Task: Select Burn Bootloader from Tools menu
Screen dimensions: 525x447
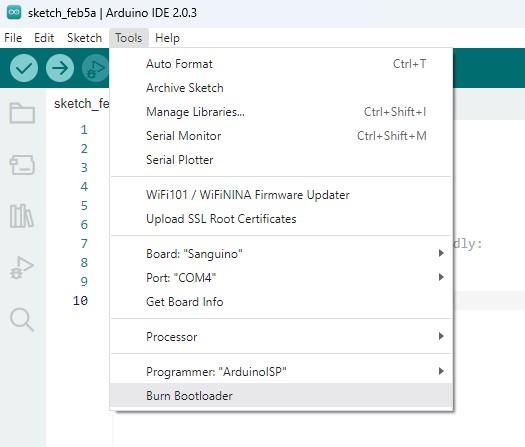Action: click(x=282, y=395)
